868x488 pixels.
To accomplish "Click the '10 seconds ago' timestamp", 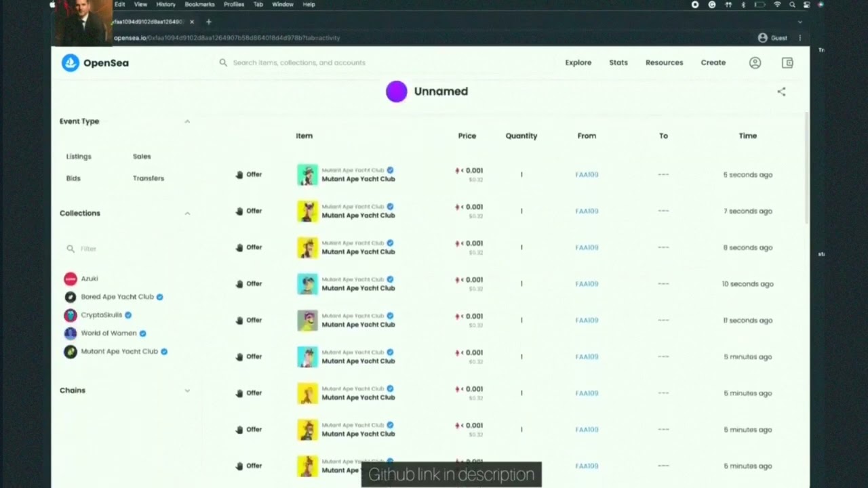I will coord(748,284).
